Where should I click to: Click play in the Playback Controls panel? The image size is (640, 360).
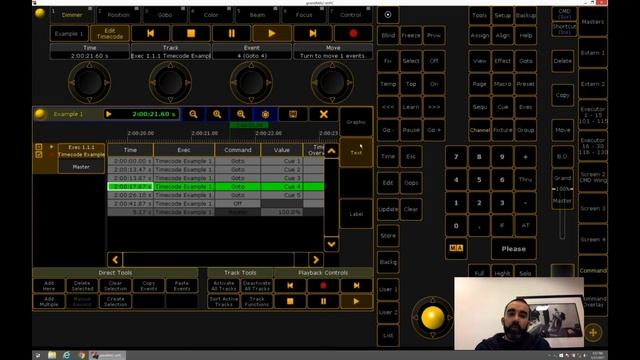tap(356, 301)
